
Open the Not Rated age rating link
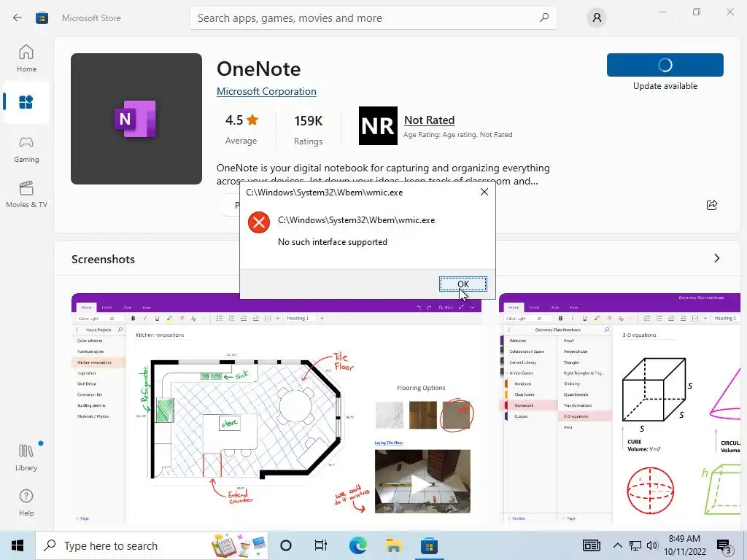(x=429, y=120)
